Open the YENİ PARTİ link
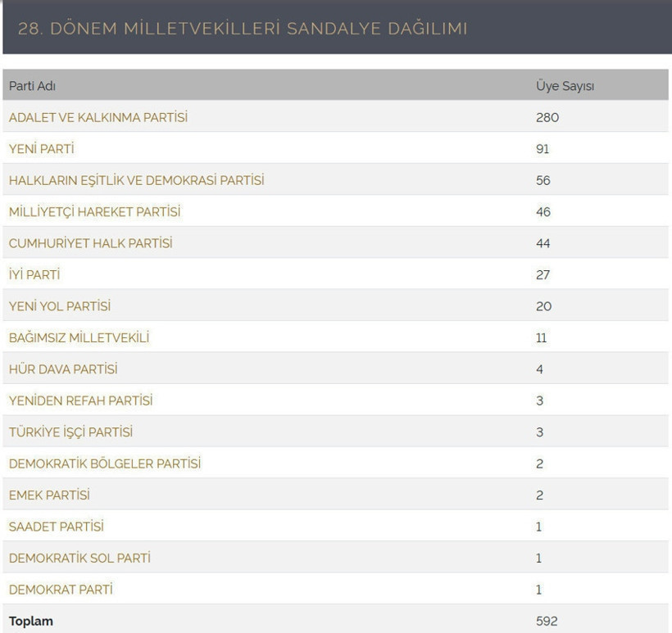The width and height of the screenshot is (672, 633). tap(42, 149)
